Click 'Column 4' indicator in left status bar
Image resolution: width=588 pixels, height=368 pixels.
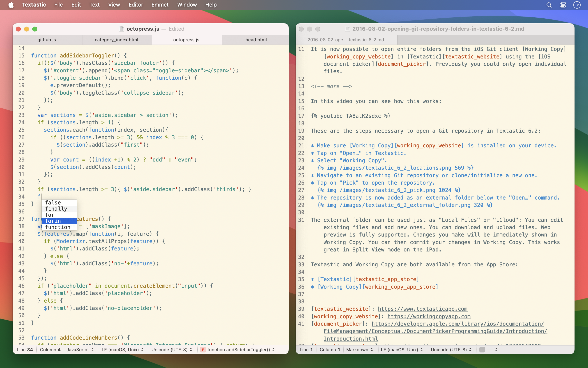[x=50, y=350]
